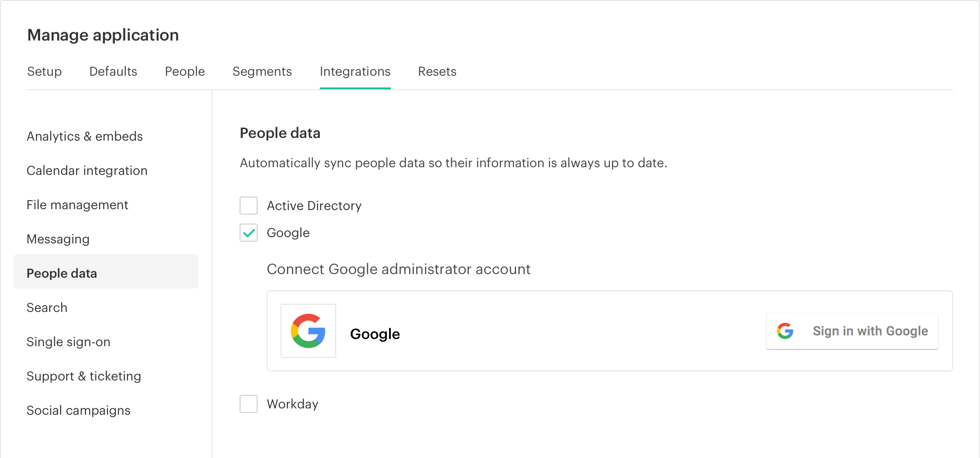980x458 pixels.
Task: Select the Integrations tab
Action: click(x=355, y=71)
